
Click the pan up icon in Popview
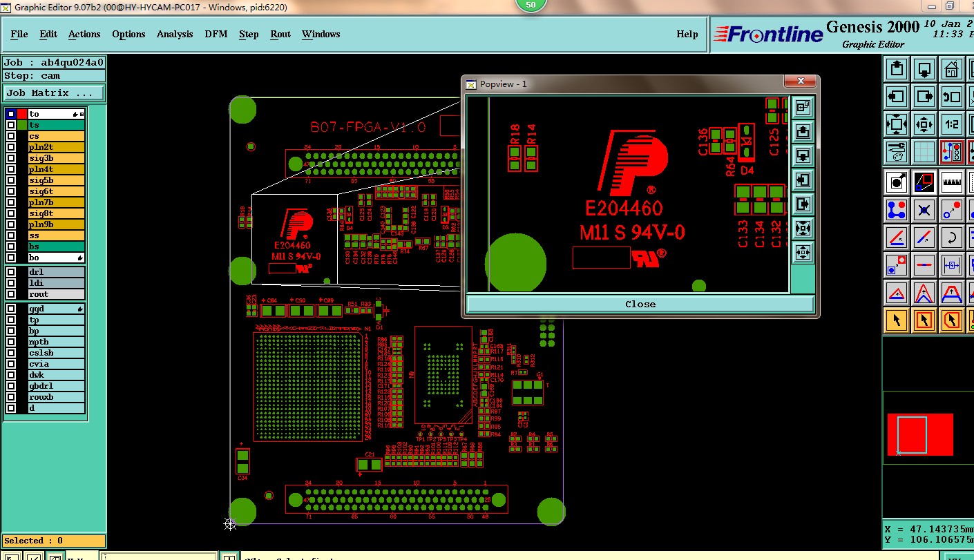(803, 131)
